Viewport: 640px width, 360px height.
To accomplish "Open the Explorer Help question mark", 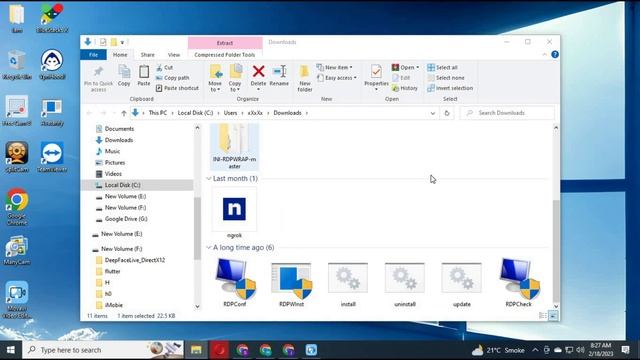I will tap(555, 54).
